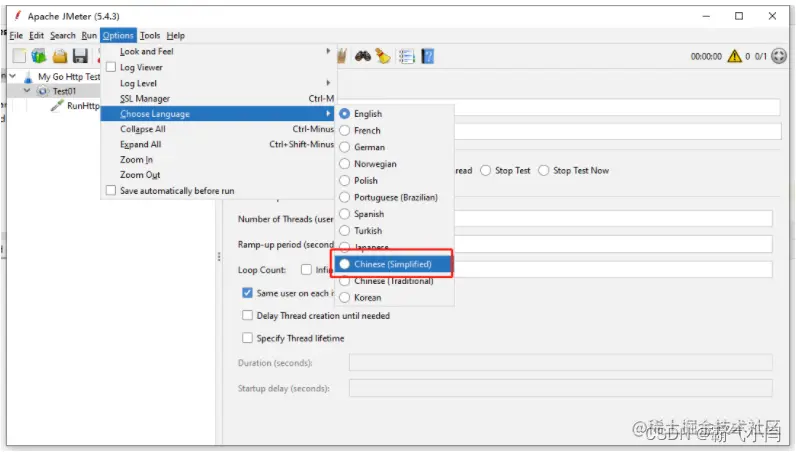Click the Apache JMeter feather title icon
796x452 pixels.
click(x=18, y=16)
